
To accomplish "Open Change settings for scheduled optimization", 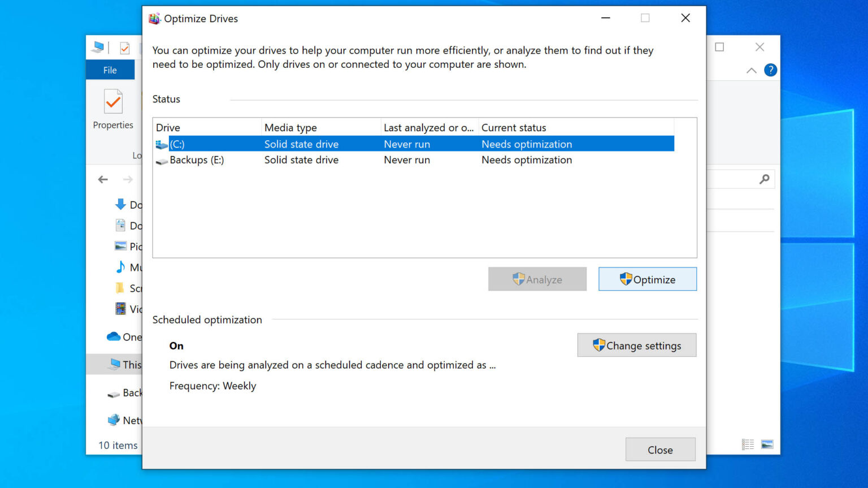I will pos(636,345).
